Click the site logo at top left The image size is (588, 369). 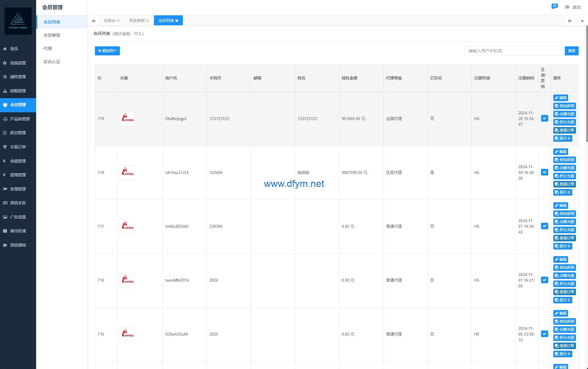click(x=18, y=21)
